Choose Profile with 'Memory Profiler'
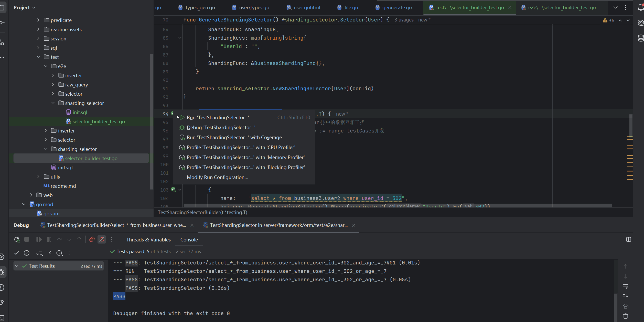The image size is (644, 322). pos(244,157)
